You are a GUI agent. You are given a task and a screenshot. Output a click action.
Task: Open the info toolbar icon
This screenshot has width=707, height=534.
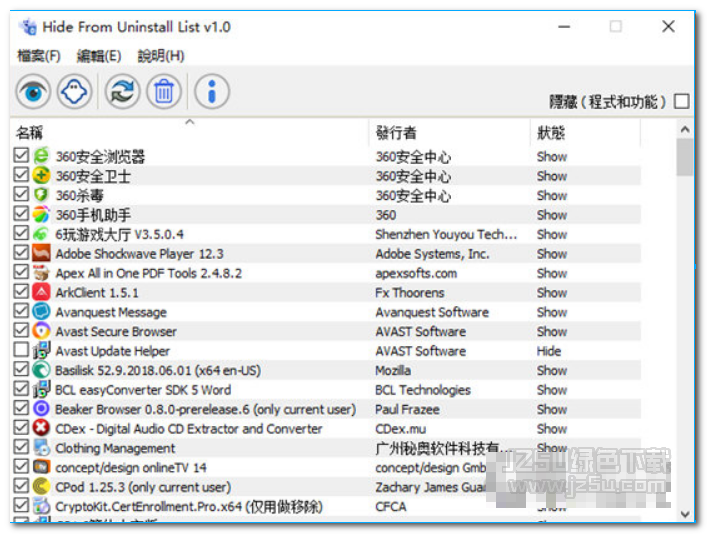211,92
